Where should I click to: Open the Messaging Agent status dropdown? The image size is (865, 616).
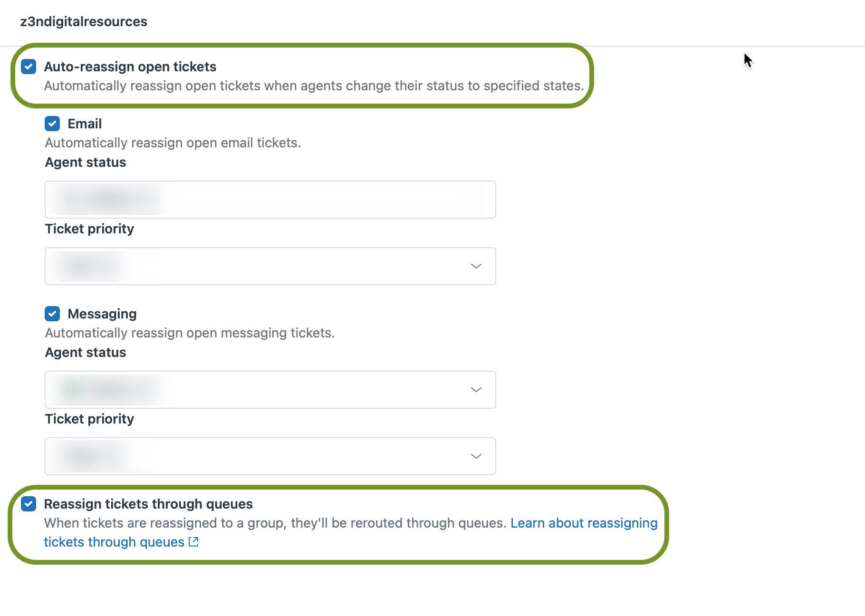tap(270, 390)
